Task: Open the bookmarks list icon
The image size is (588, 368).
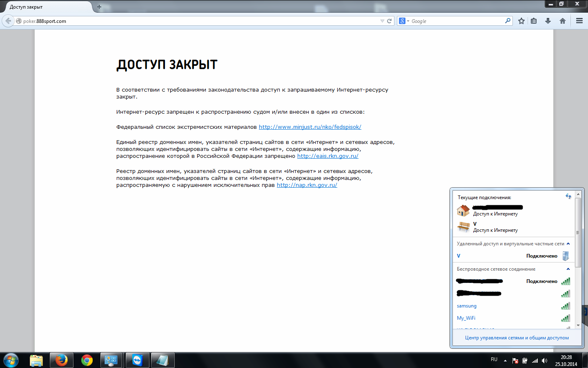Action: point(534,21)
